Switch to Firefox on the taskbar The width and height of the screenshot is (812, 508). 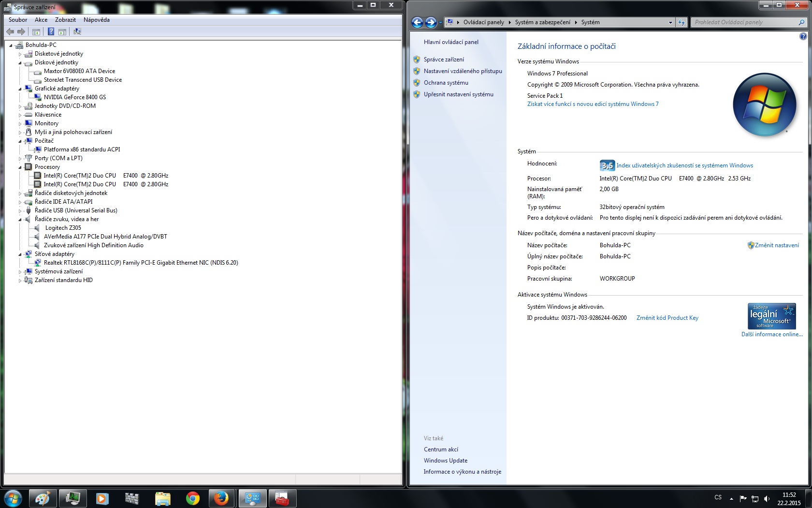point(222,498)
